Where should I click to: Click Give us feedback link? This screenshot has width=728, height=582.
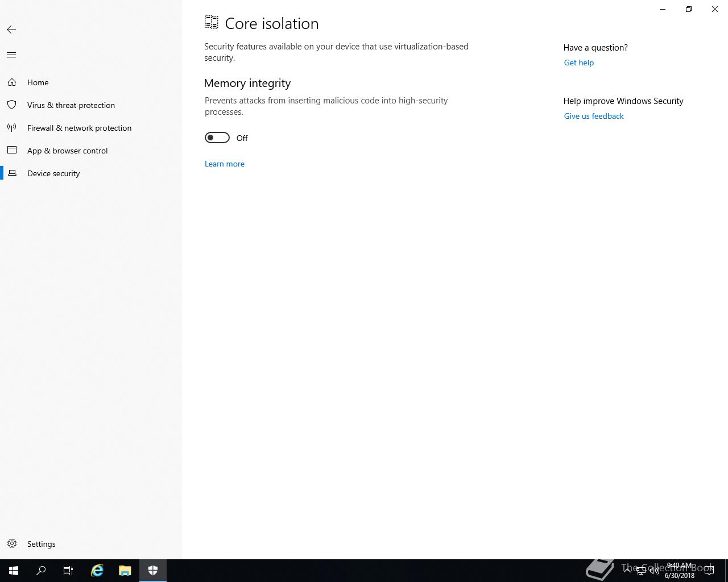click(594, 116)
